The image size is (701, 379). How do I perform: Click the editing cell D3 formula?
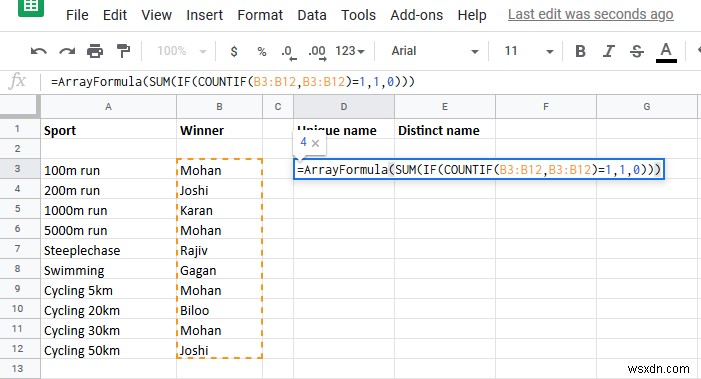[479, 170]
